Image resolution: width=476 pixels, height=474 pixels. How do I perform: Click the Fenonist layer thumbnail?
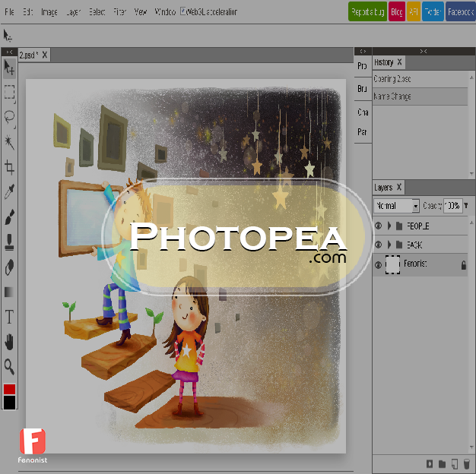[392, 265]
